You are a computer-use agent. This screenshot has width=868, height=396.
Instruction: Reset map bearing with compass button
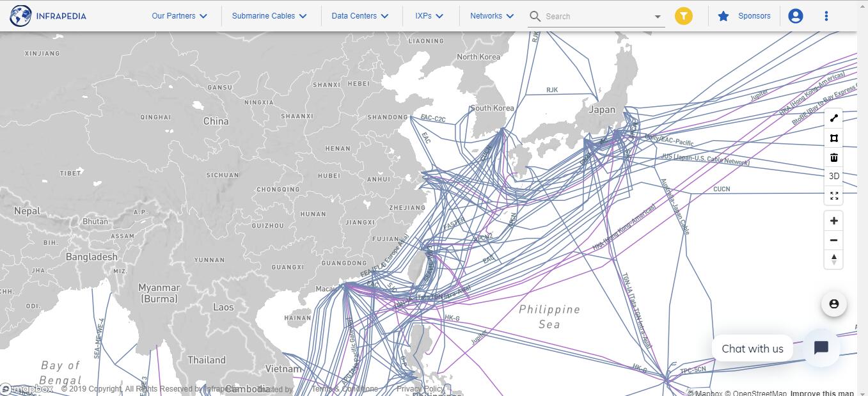tap(833, 259)
